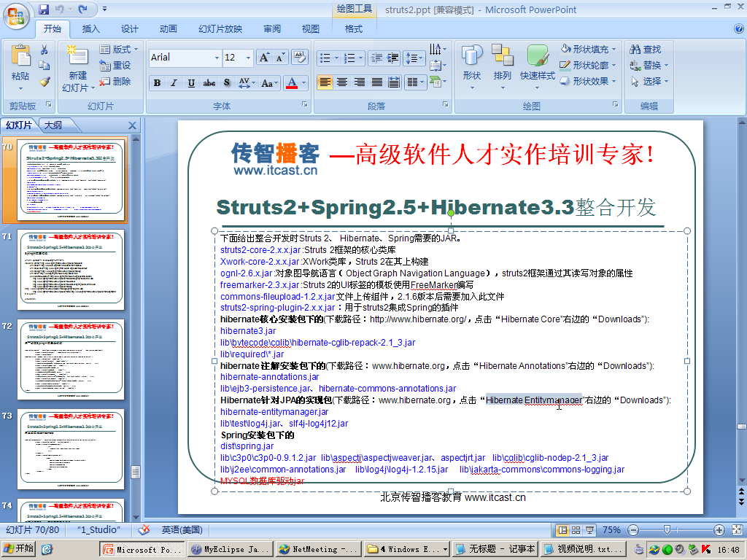Click the Format Painter brush icon
The width and height of the screenshot is (747, 560).
tap(44, 82)
